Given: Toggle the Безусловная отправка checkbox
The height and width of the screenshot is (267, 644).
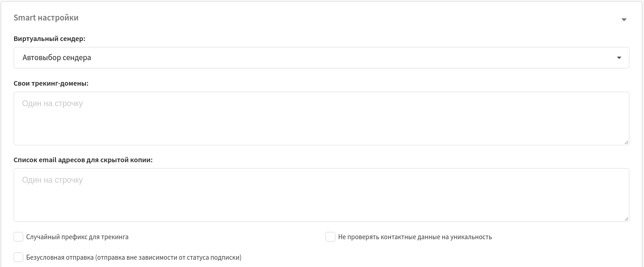Looking at the screenshot, I should pyautogui.click(x=18, y=257).
